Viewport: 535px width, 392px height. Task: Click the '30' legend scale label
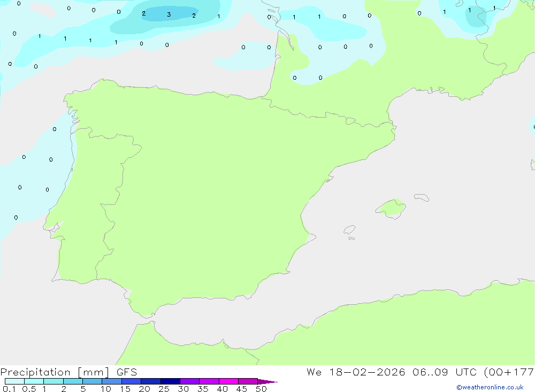pos(183,389)
